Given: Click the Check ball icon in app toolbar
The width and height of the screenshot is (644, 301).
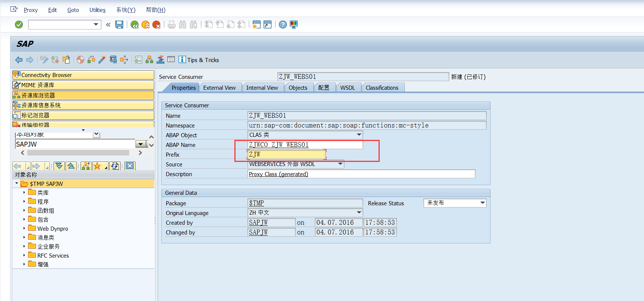Looking at the screenshot, I should click(x=80, y=60).
